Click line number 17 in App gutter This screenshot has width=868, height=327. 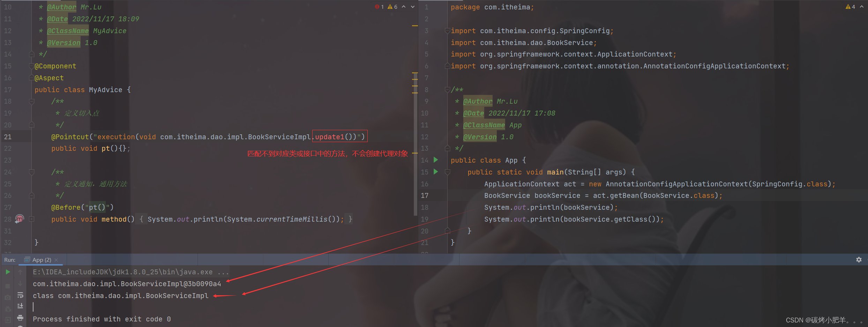click(x=425, y=195)
